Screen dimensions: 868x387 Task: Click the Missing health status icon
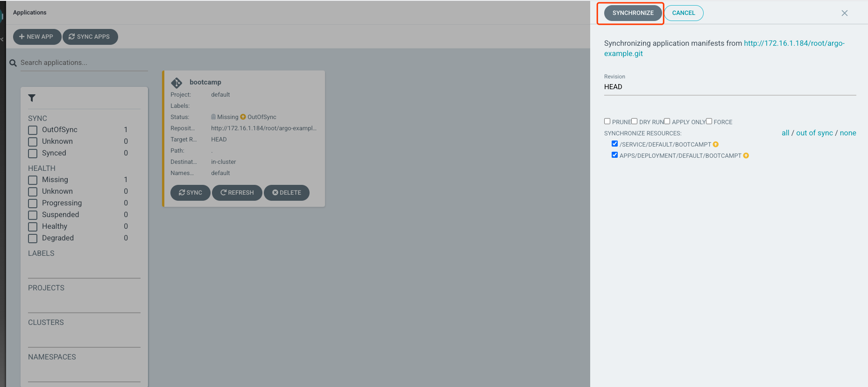213,117
